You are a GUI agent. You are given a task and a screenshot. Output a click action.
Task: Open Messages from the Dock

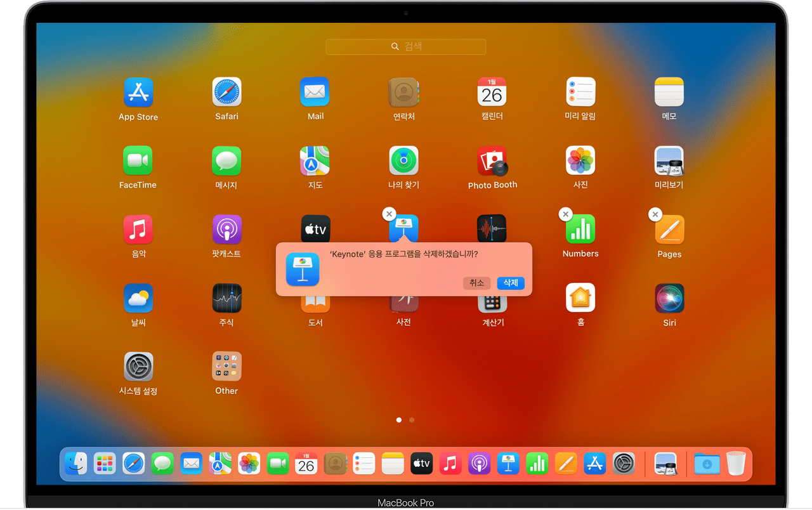click(162, 463)
